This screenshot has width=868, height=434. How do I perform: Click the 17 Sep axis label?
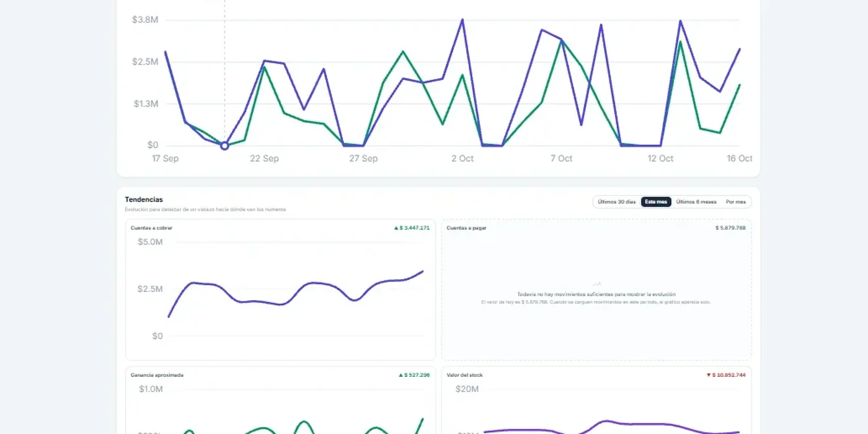[x=166, y=159]
